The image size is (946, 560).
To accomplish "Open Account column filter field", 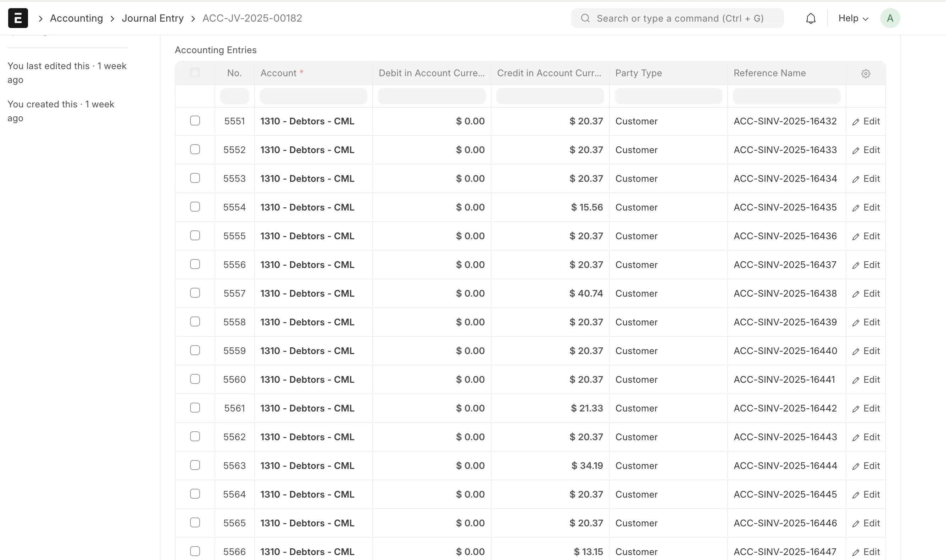I will coord(313,96).
